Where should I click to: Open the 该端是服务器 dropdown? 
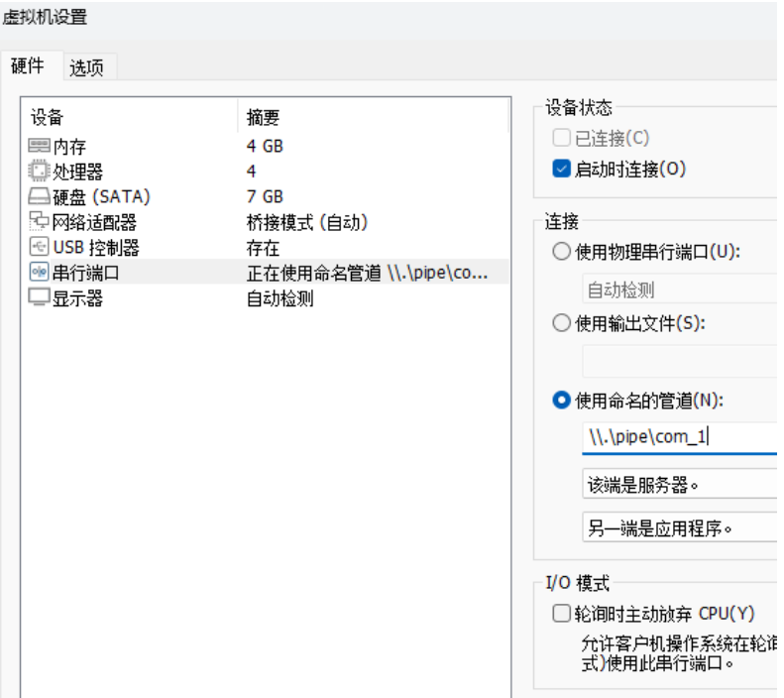(680, 484)
